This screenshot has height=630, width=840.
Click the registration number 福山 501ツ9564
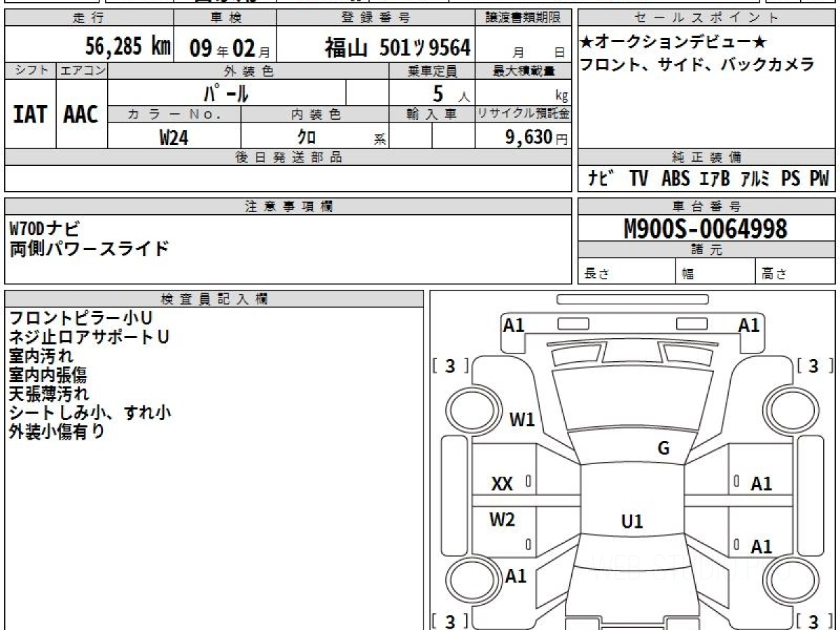point(397,48)
